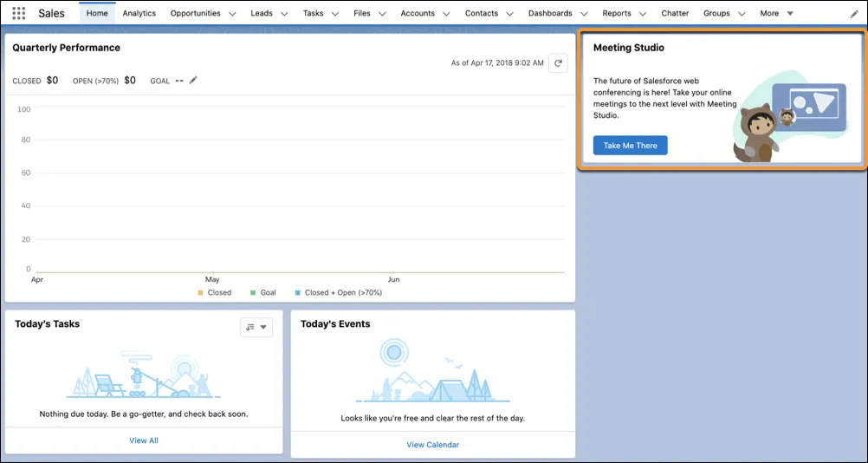Follow the View Calendar link
The image size is (868, 463).
click(433, 445)
